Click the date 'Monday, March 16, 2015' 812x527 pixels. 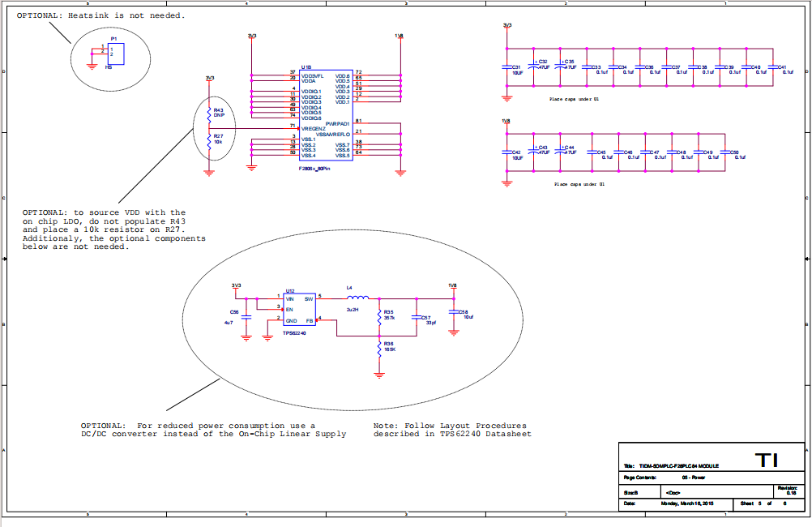(687, 503)
